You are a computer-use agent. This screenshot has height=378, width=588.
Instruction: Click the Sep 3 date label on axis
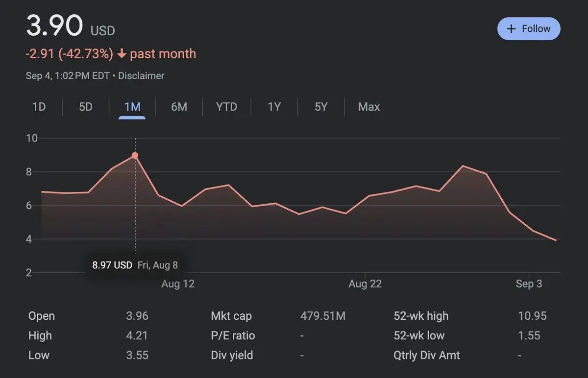pyautogui.click(x=529, y=284)
